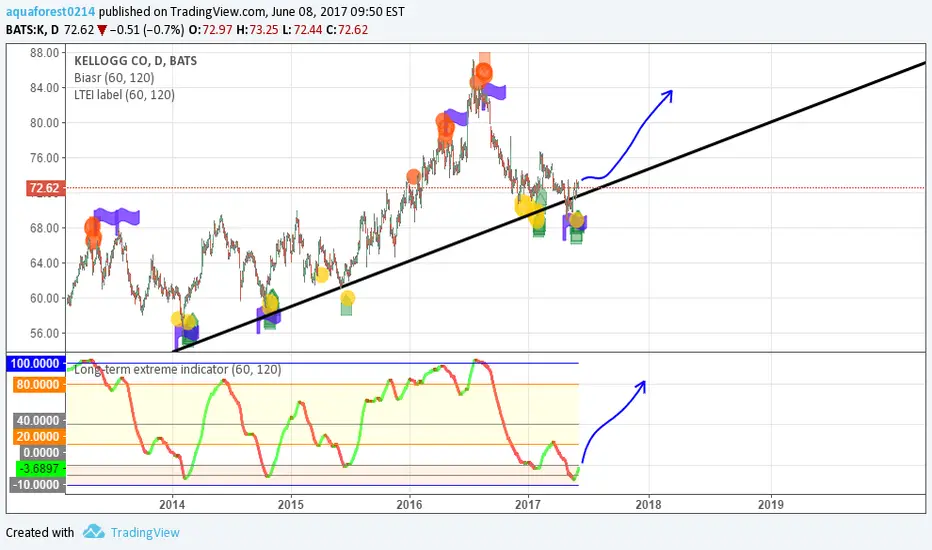Click the 2017 label on the time axis
Viewport: 932px width, 550px height.
point(528,505)
